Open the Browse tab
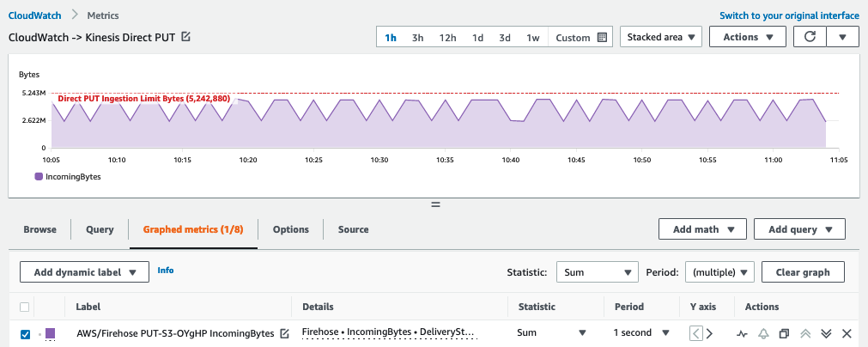 pos(39,229)
